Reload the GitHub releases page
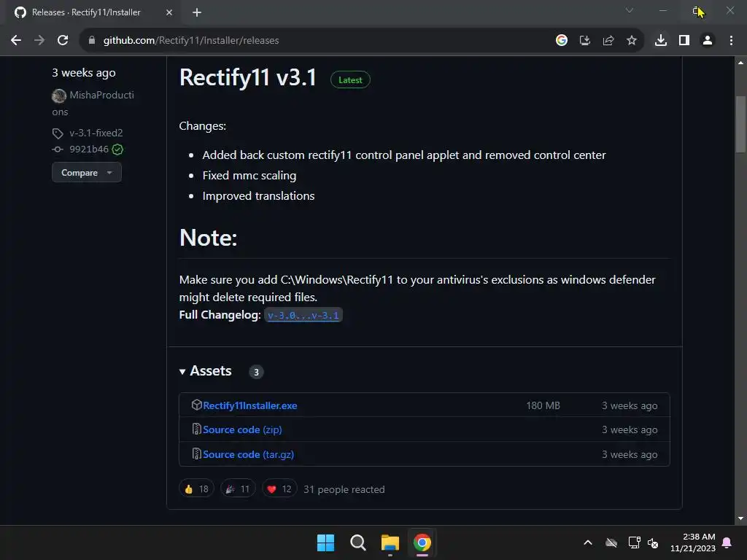Screen dimensions: 747x560 (63, 41)
